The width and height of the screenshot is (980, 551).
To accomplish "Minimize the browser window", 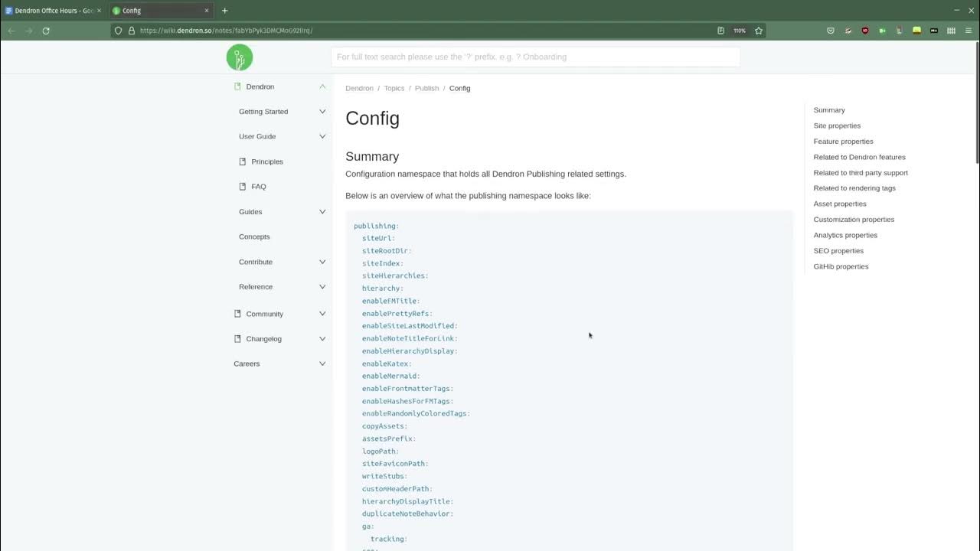I will tap(956, 11).
